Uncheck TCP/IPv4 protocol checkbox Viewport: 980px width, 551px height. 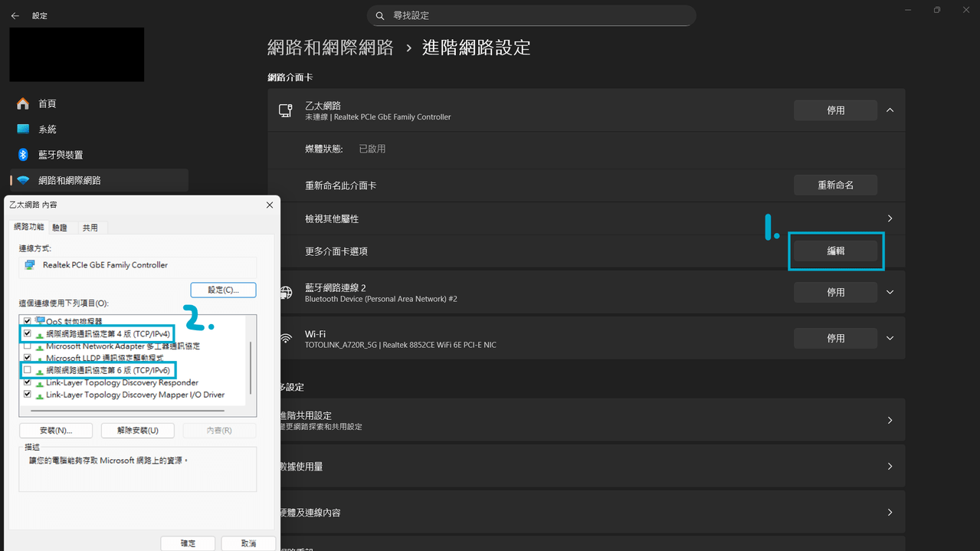[28, 333]
